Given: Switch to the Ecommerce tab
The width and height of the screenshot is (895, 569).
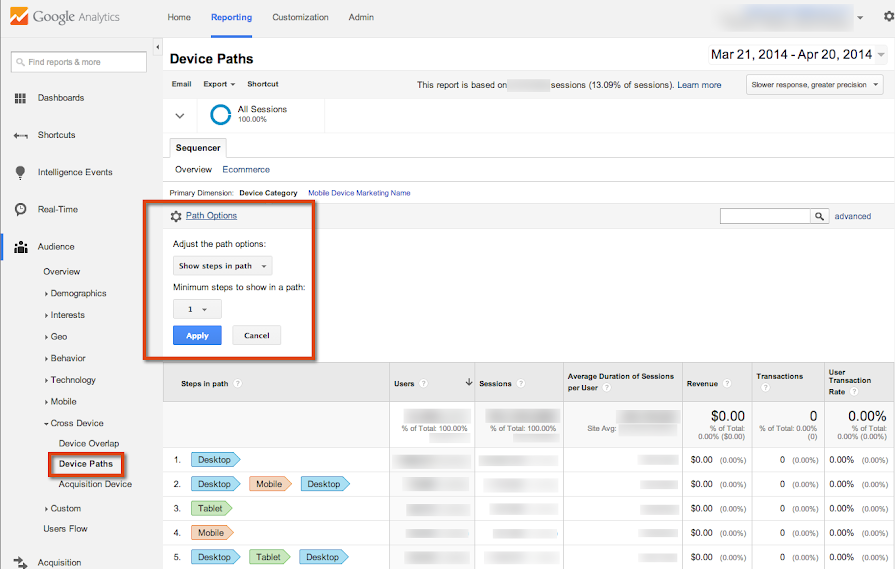Looking at the screenshot, I should coord(246,170).
